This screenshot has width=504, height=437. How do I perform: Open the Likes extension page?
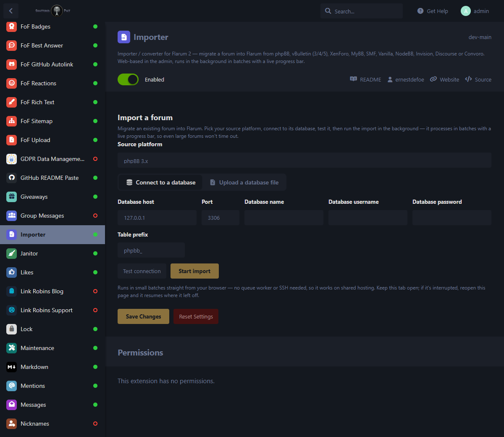(52, 272)
